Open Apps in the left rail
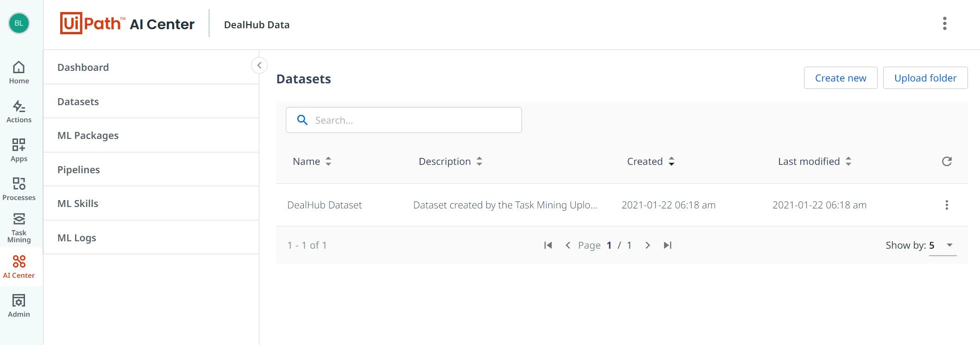This screenshot has height=345, width=980. (19, 151)
